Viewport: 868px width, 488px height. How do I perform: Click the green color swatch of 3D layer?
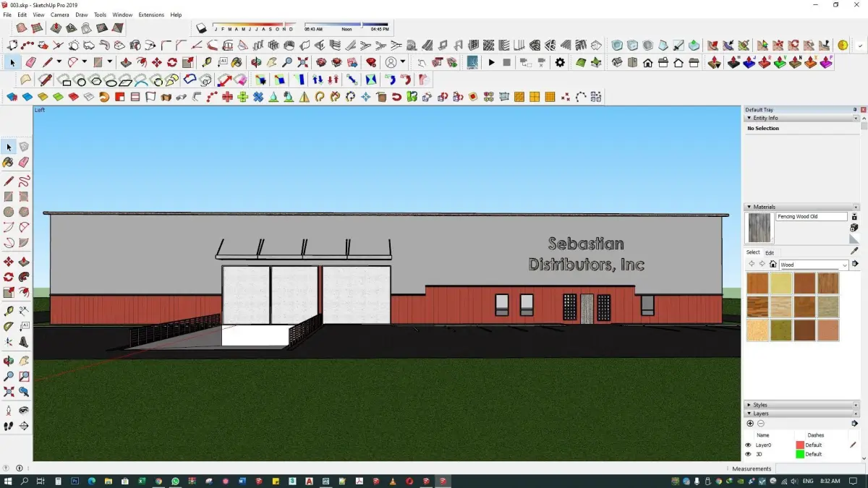800,454
